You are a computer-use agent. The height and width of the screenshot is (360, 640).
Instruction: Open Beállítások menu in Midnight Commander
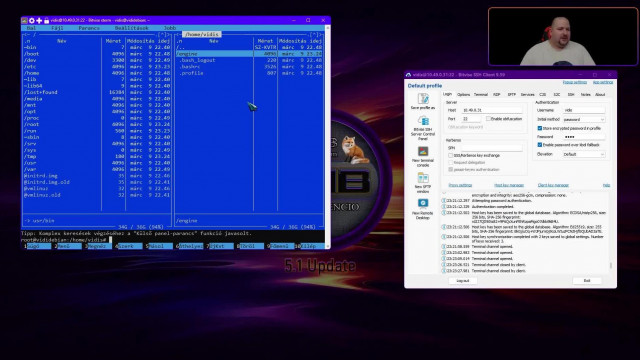pyautogui.click(x=131, y=28)
